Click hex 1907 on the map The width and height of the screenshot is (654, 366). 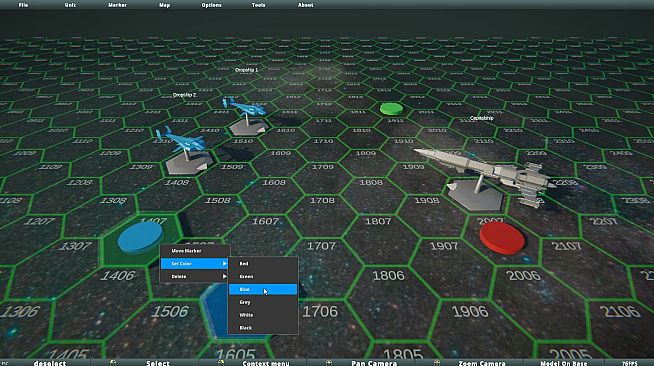point(443,246)
